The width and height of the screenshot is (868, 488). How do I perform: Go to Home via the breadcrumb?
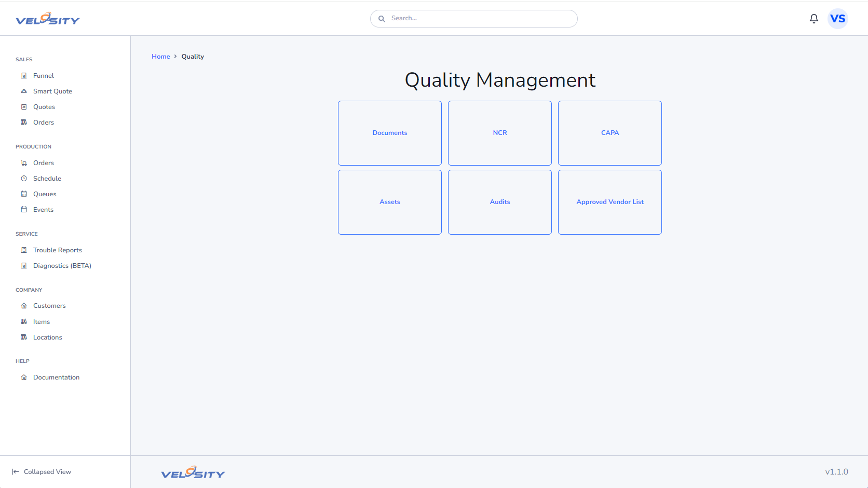[160, 57]
